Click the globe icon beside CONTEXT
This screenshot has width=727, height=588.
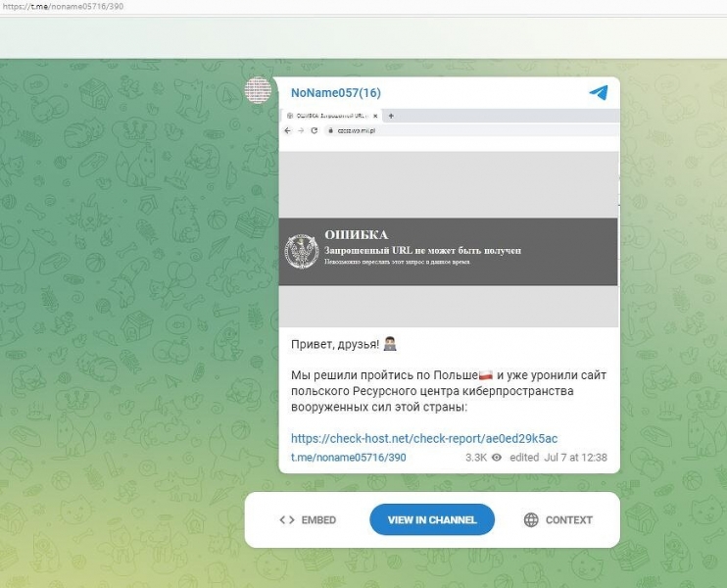pyautogui.click(x=531, y=519)
